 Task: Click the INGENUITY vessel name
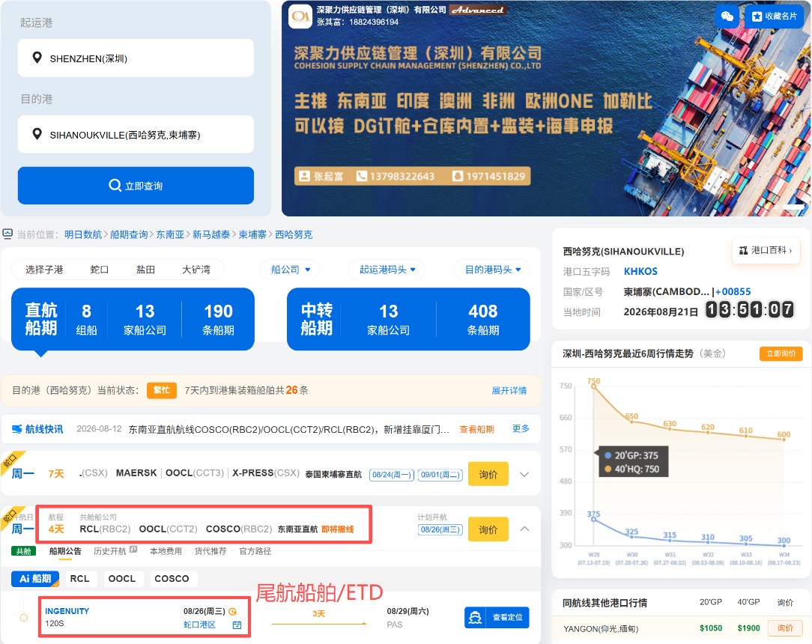67,611
